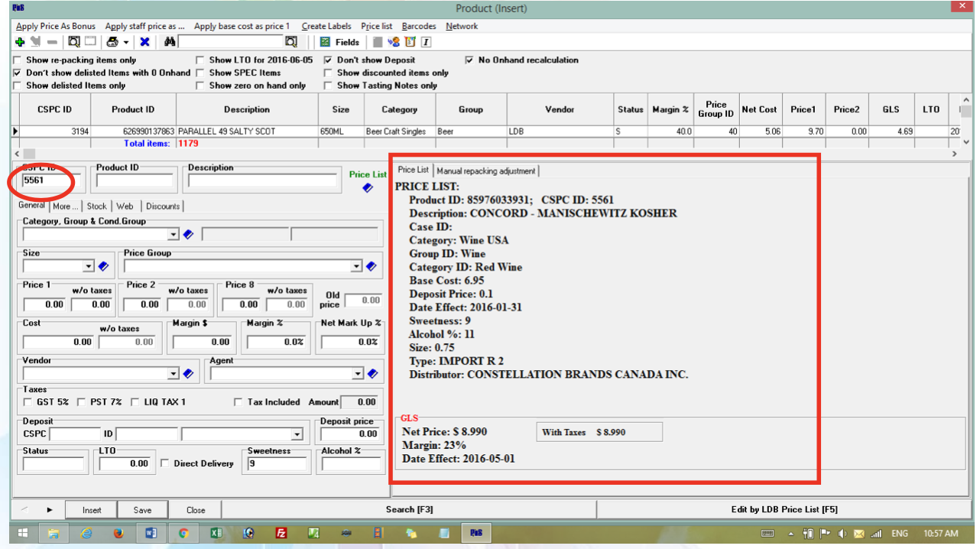Click the Windows Start button
Viewport: 980px width, 549px height.
click(22, 533)
